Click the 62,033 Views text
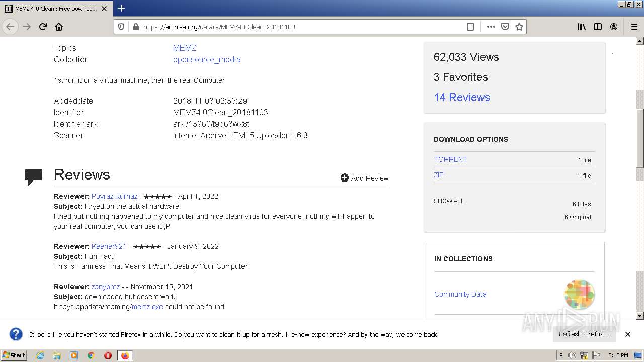This screenshot has width=644, height=362. (x=466, y=57)
